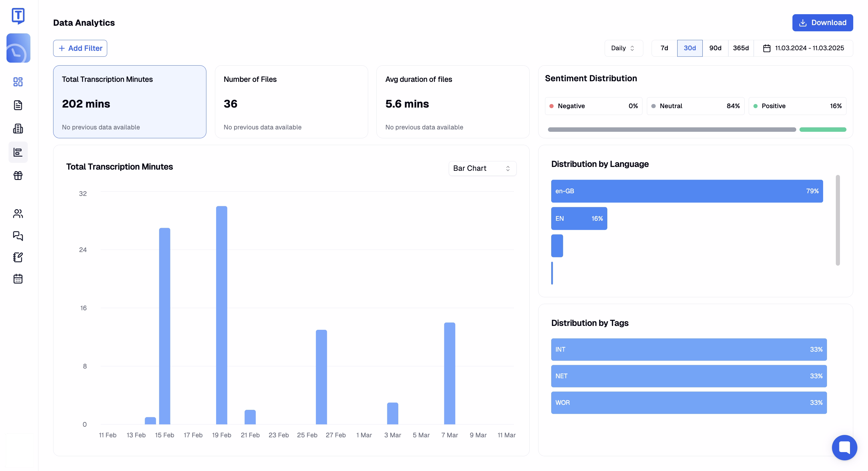Image resolution: width=868 pixels, height=471 pixels.
Task: Click the organization building icon in sidebar
Action: 18,129
